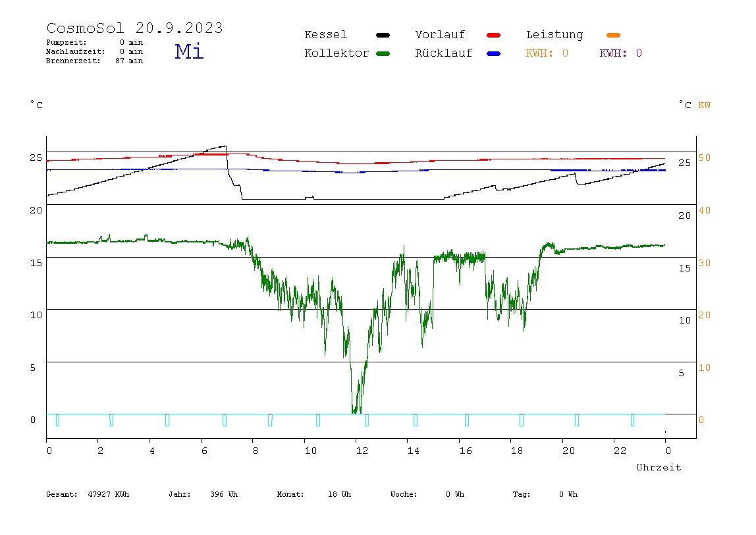The image size is (756, 535).
Task: Select the "Rücklauf" legend label
Action: 444,53
